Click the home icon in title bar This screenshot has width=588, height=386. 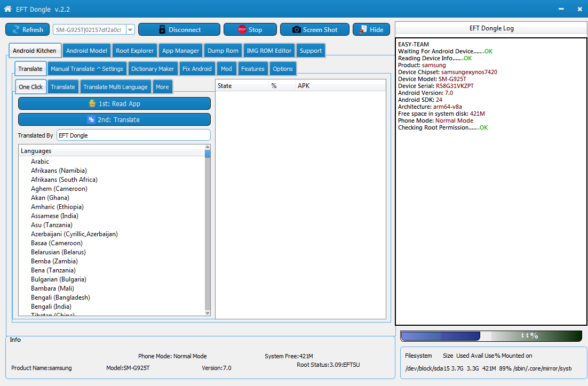[x=7, y=9]
